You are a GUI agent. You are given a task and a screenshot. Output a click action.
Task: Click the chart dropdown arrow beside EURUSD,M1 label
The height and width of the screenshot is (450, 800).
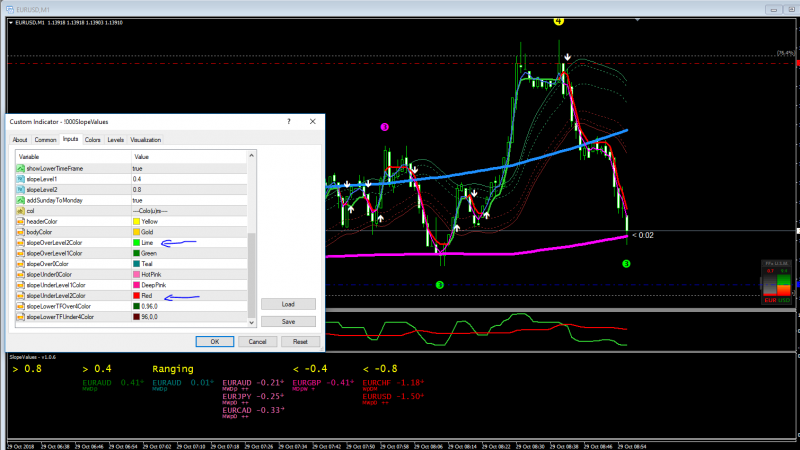tap(11, 22)
